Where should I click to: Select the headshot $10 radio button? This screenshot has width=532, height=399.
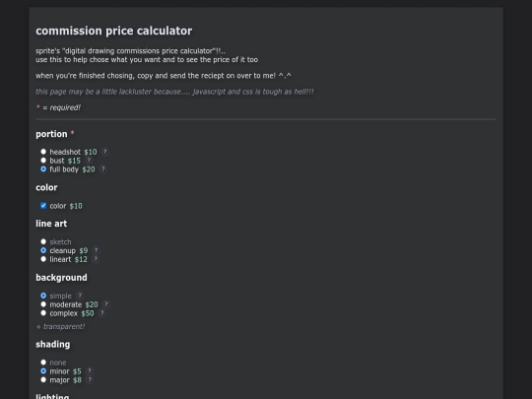(x=43, y=152)
